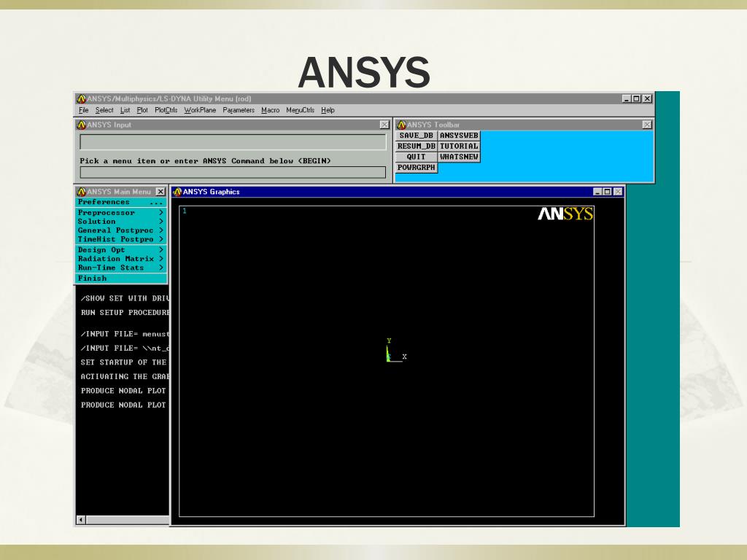747x560 pixels.
Task: Open the MenuCtrls menu
Action: (x=300, y=110)
